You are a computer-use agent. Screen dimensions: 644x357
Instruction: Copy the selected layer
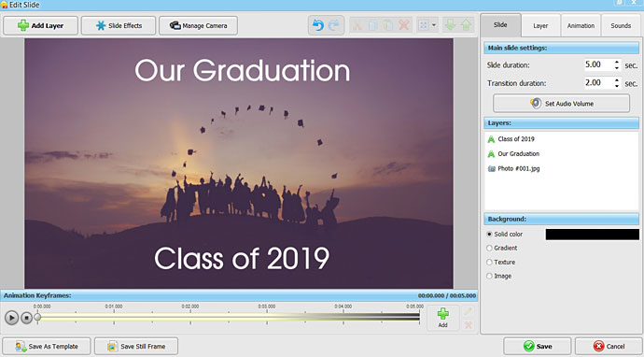click(x=373, y=25)
